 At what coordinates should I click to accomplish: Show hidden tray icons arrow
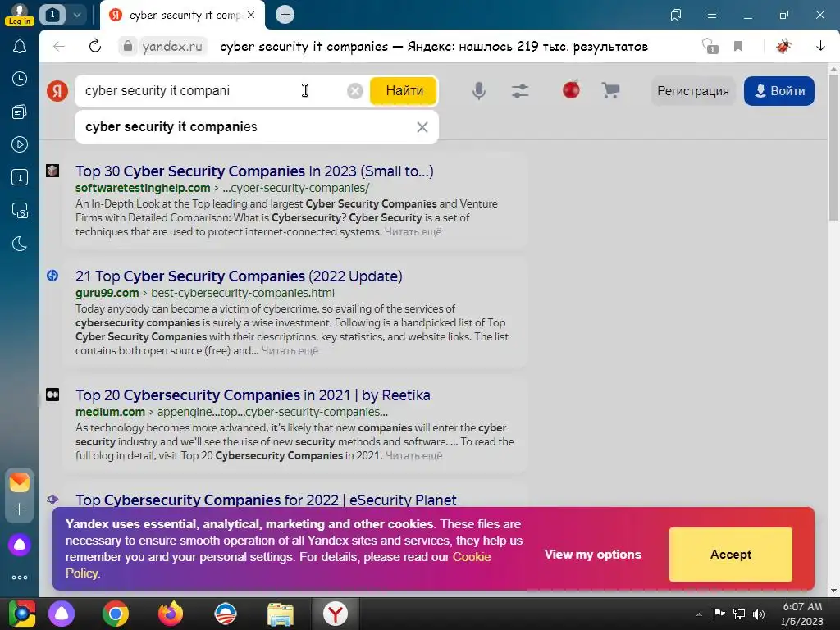click(x=699, y=614)
